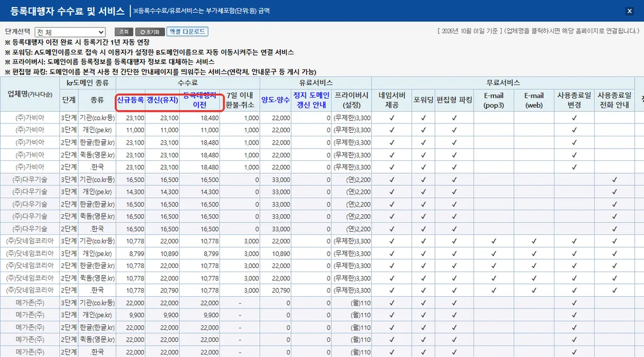This screenshot has height=357, width=644.
Task: Click the 유료서비스 group header
Action: 316,83
